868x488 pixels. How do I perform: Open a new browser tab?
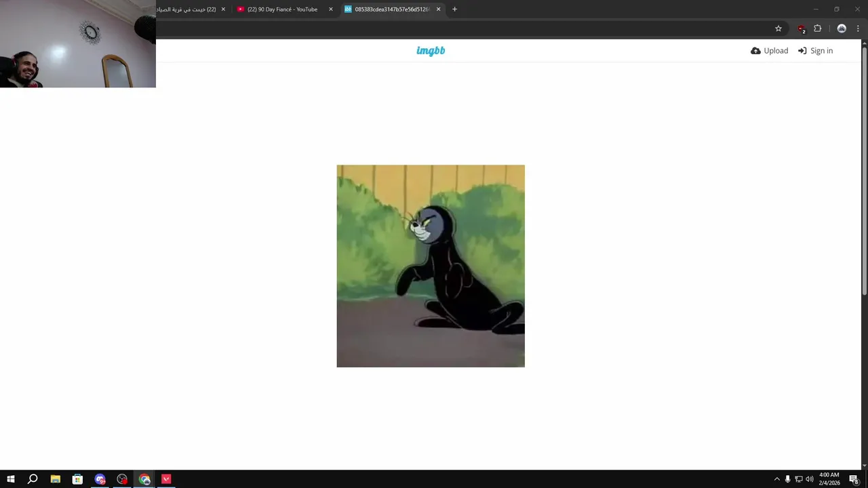pyautogui.click(x=454, y=9)
